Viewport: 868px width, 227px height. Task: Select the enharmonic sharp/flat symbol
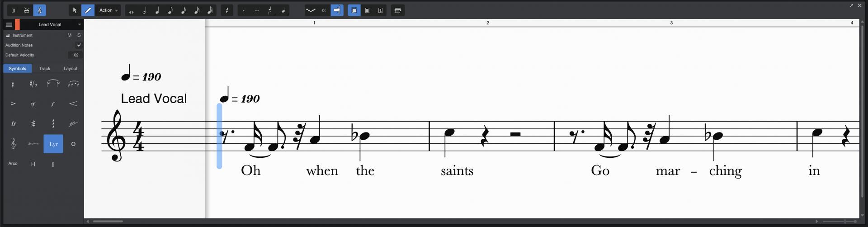click(33, 84)
